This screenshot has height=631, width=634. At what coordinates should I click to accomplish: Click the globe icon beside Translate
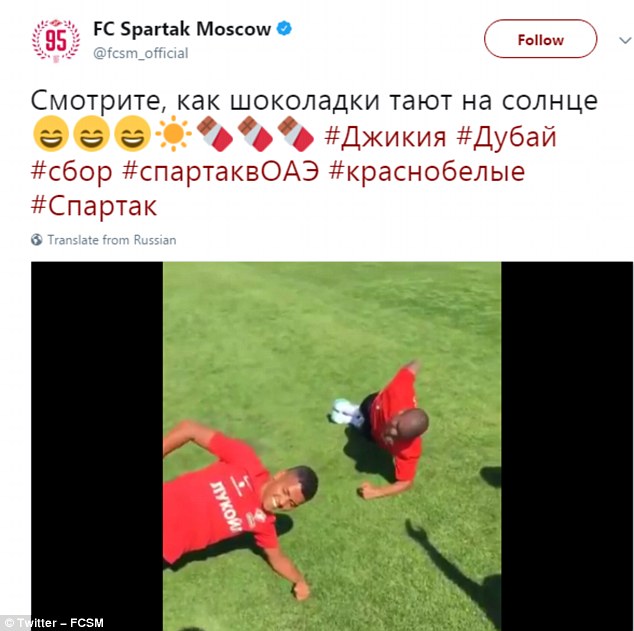(36, 240)
